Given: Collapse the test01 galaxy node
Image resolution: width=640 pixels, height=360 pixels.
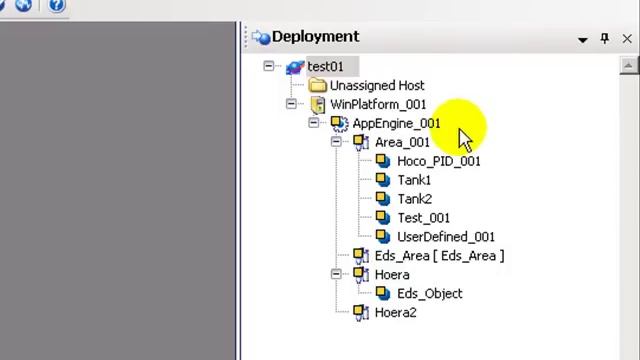Looking at the screenshot, I should (x=269, y=66).
